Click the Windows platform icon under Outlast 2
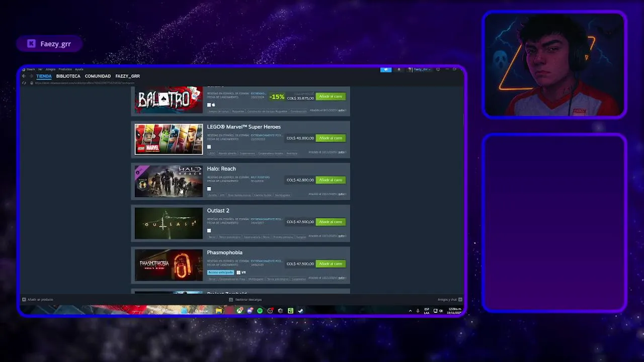The width and height of the screenshot is (644, 362). click(x=209, y=231)
